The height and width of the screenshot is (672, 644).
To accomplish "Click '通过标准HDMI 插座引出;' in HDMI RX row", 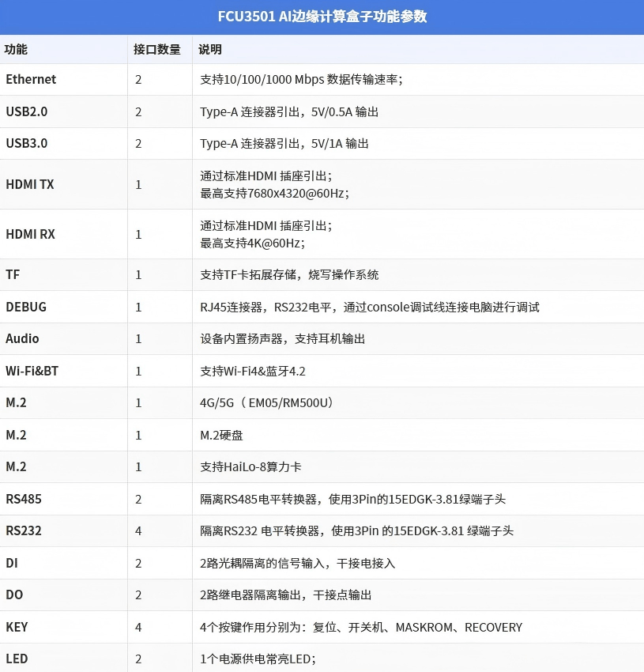I will [266, 225].
